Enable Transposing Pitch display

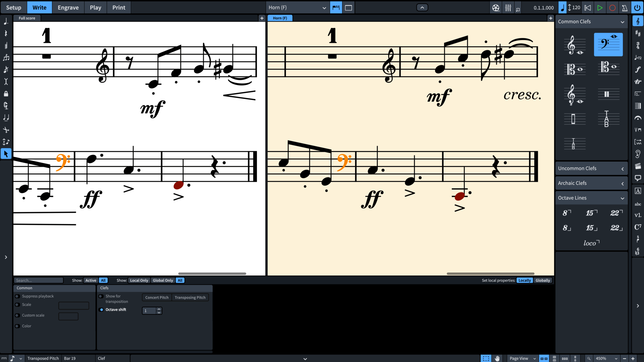190,297
